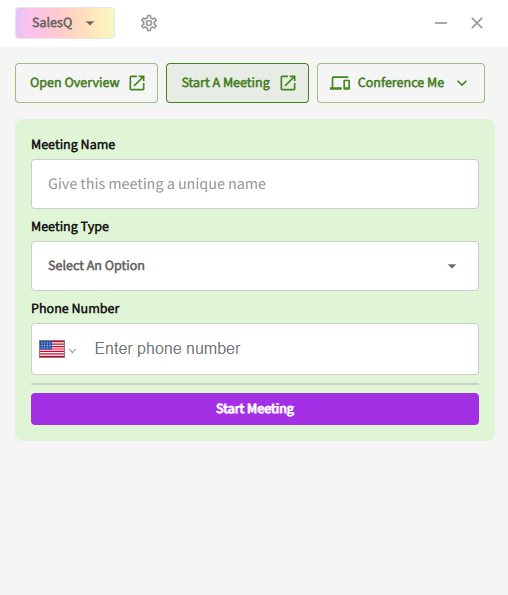The image size is (508, 595).
Task: Select the Open Overview tab button
Action: pos(87,83)
